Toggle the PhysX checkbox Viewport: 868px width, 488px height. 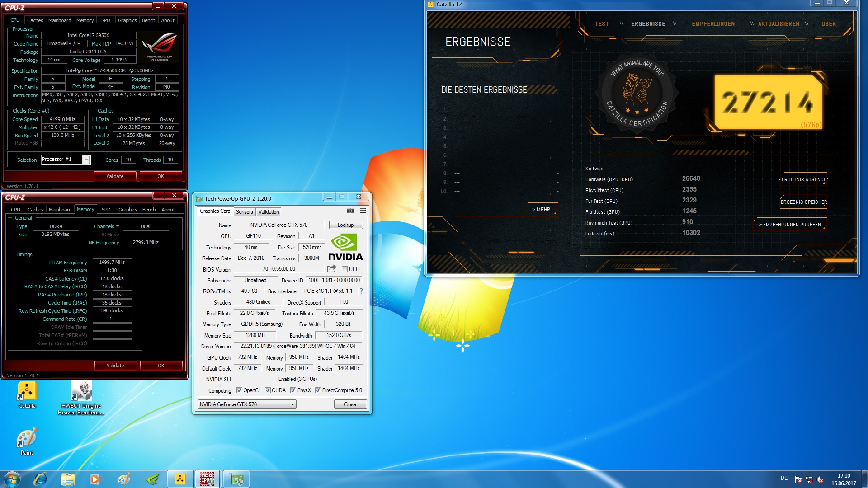[293, 390]
